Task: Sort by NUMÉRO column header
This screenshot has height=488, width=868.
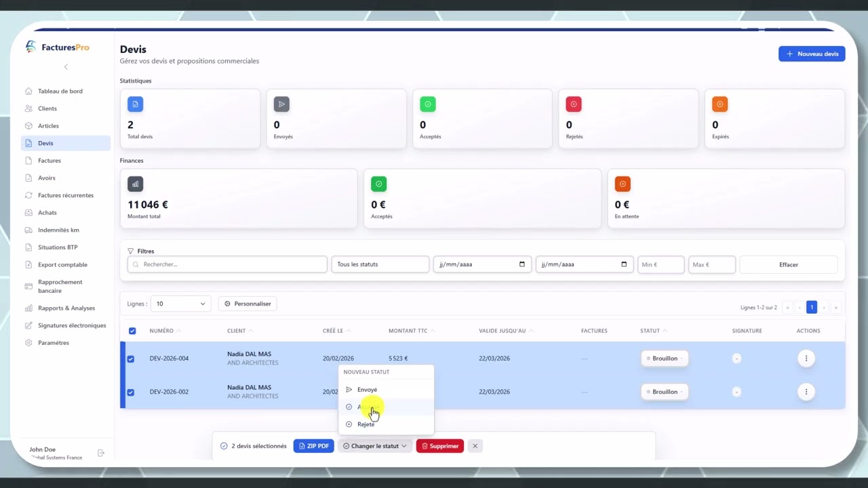Action: [x=165, y=331]
